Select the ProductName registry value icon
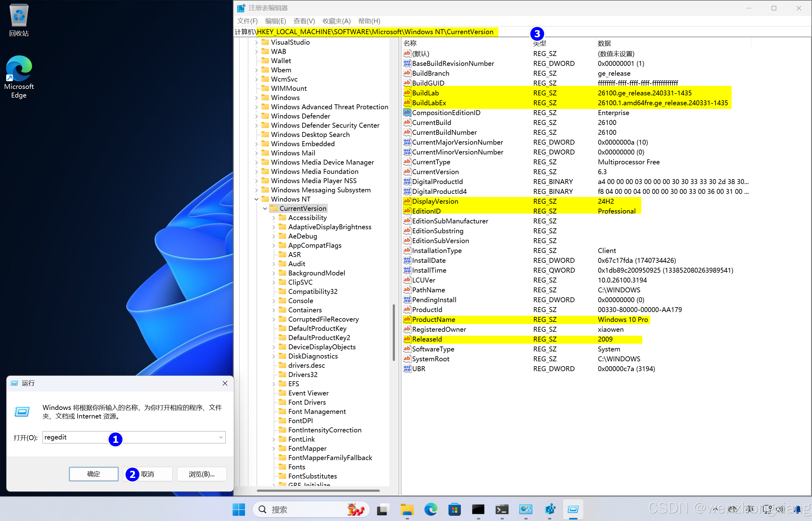 pyautogui.click(x=407, y=319)
